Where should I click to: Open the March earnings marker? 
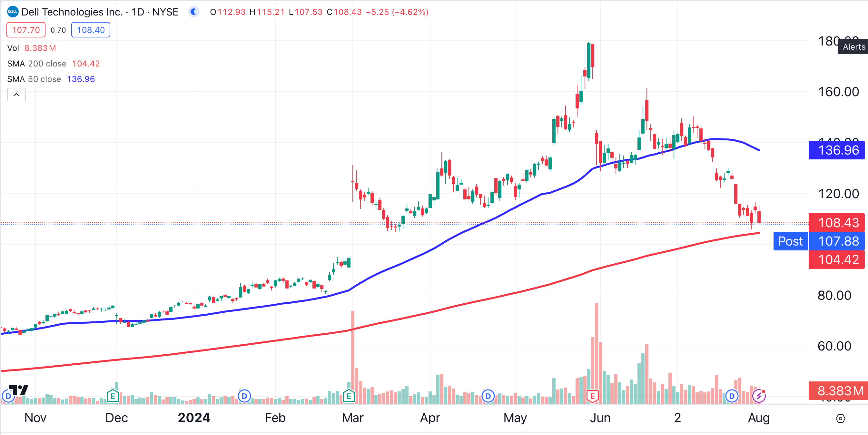point(349,396)
